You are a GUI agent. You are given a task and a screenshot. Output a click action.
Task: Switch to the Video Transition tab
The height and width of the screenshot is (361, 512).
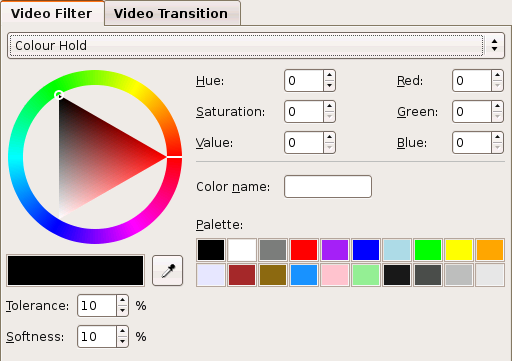coord(172,13)
